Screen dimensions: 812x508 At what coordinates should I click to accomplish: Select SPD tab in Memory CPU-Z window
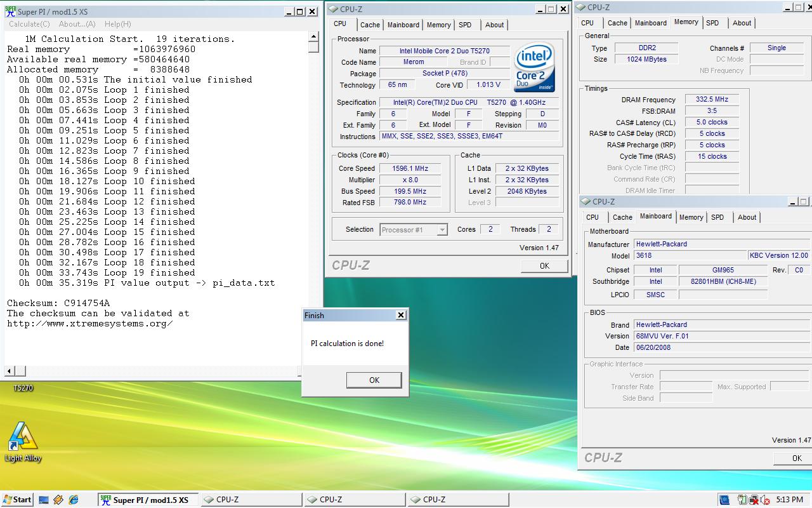712,23
